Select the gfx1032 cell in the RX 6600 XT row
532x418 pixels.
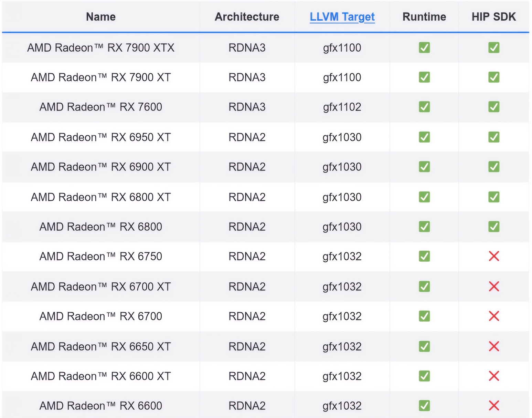tap(342, 376)
